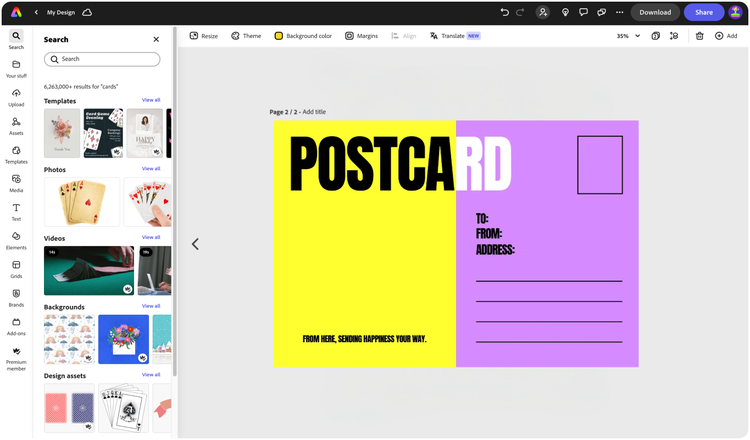Open the invite collaborators icon
This screenshot has height=440, width=750.
click(x=543, y=12)
